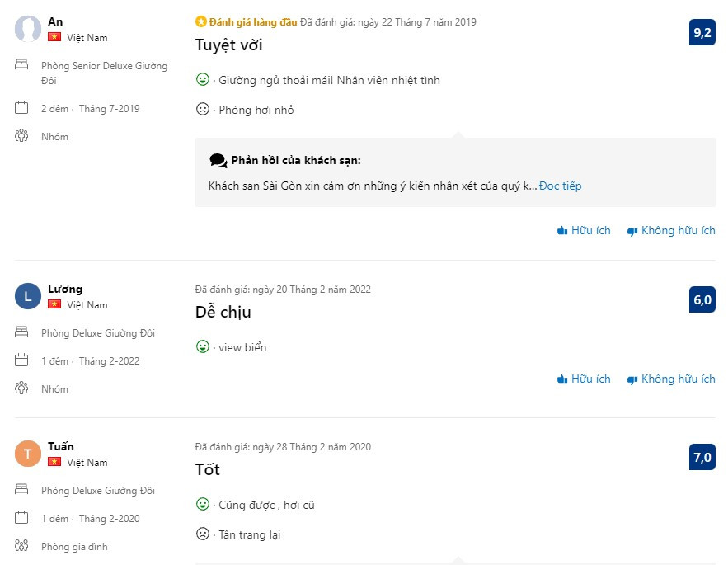Expand hotel response with Đọc tiếp
The image size is (728, 565).
pyautogui.click(x=561, y=186)
